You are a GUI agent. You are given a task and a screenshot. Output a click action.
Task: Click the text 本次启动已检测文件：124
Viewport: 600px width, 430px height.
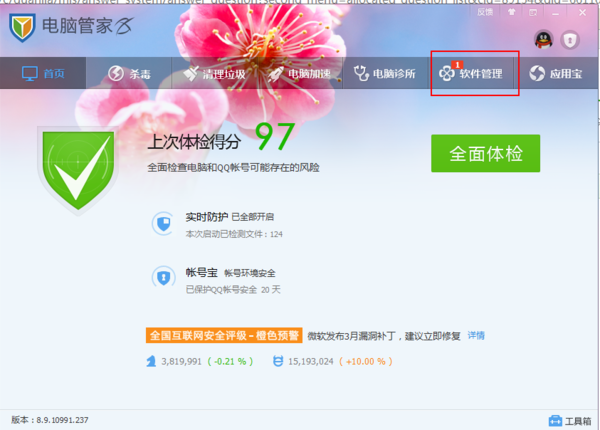pos(234,234)
